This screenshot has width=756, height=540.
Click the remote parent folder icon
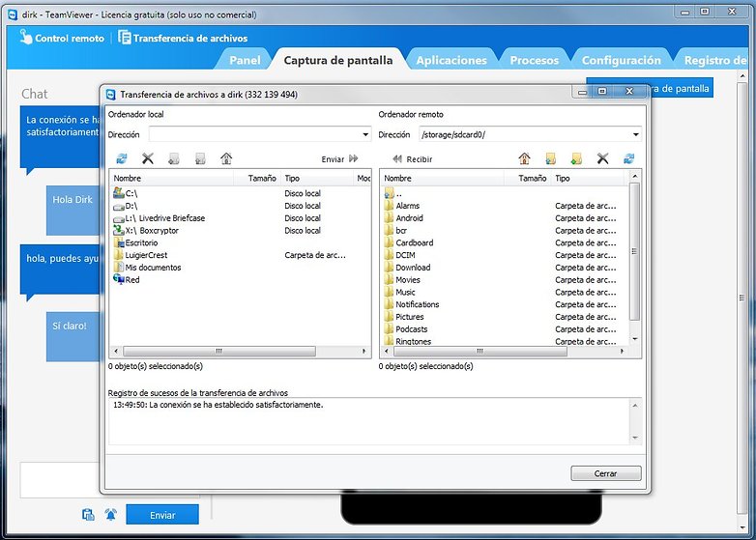[x=550, y=158]
